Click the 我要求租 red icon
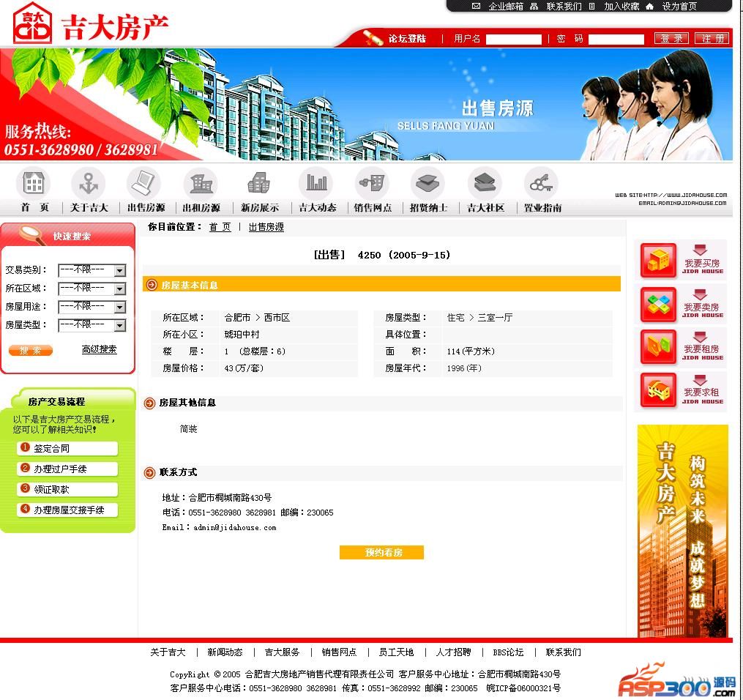Image resolution: width=743 pixels, height=700 pixels. 658,390
